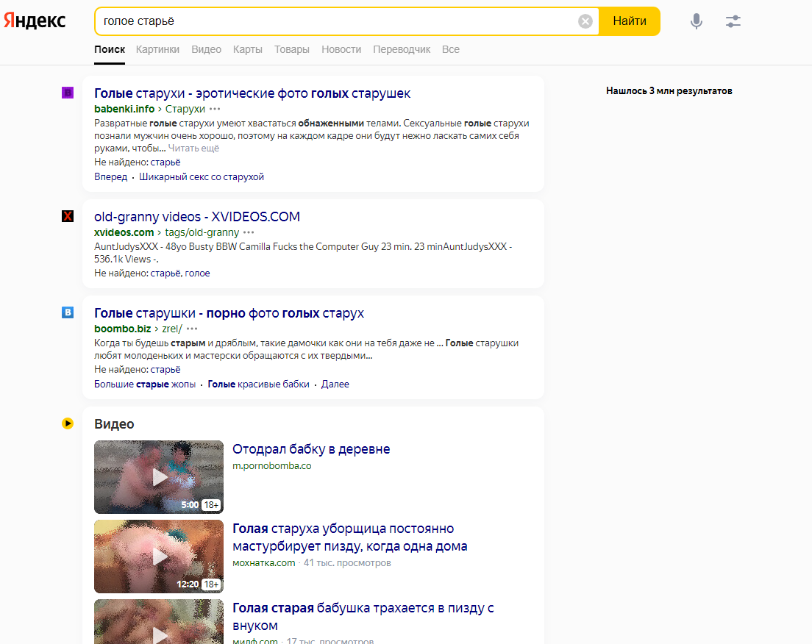The image size is (812, 644).
Task: Open the Yandex logo home link
Action: [x=35, y=21]
